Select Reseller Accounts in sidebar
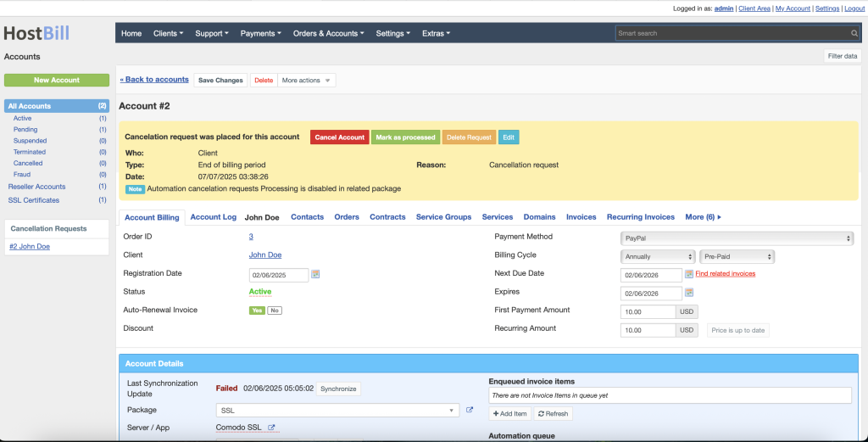868x442 pixels. (36, 187)
